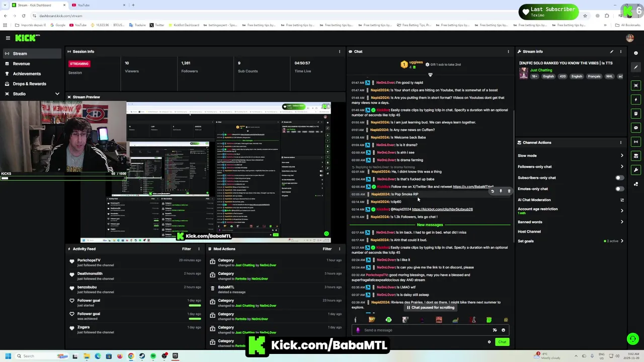The height and width of the screenshot is (362, 644).
Task: Open Channel Actions panel options menu
Action: [621, 142]
